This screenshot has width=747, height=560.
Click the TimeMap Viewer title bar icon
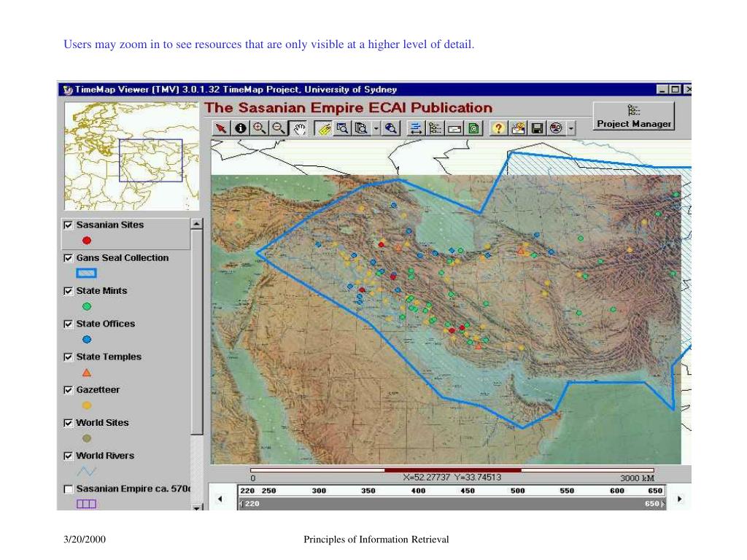point(68,90)
